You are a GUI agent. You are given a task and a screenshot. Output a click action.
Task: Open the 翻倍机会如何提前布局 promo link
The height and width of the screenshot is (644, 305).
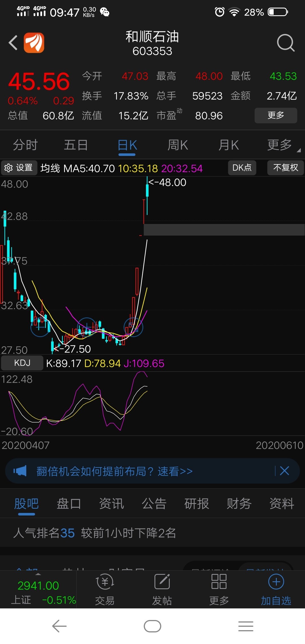114,471
